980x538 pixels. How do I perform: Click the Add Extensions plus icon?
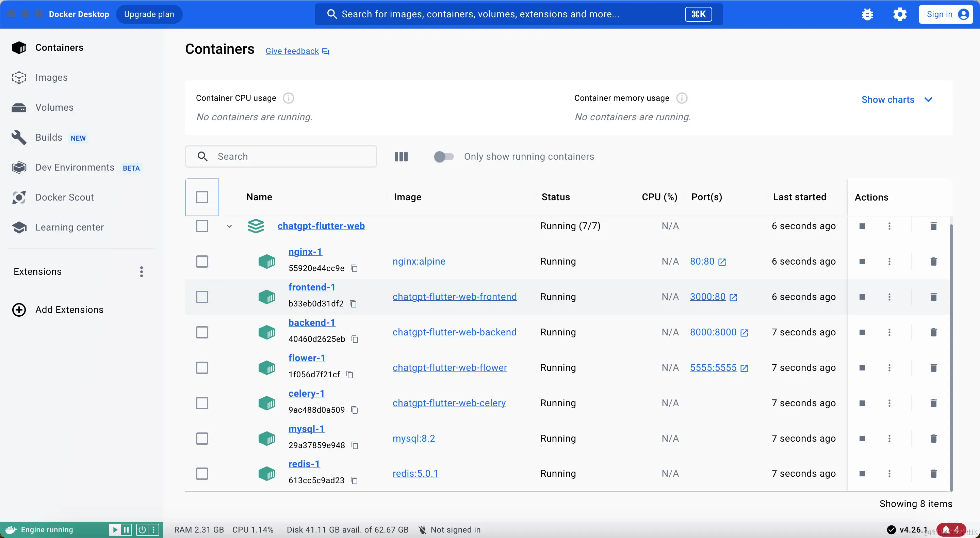click(19, 310)
